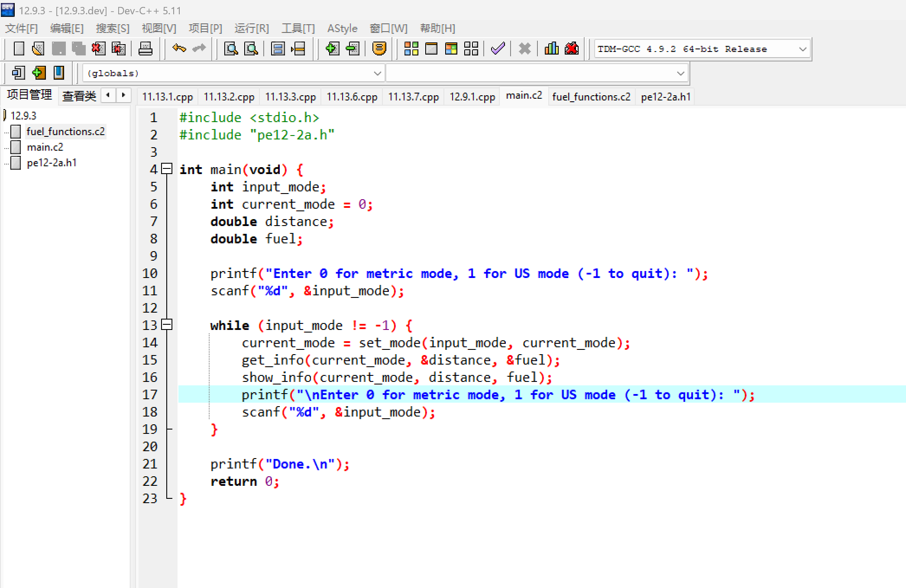Screen dimensions: 906x588
Task: Collapse the while loop fold marker
Action: click(167, 325)
